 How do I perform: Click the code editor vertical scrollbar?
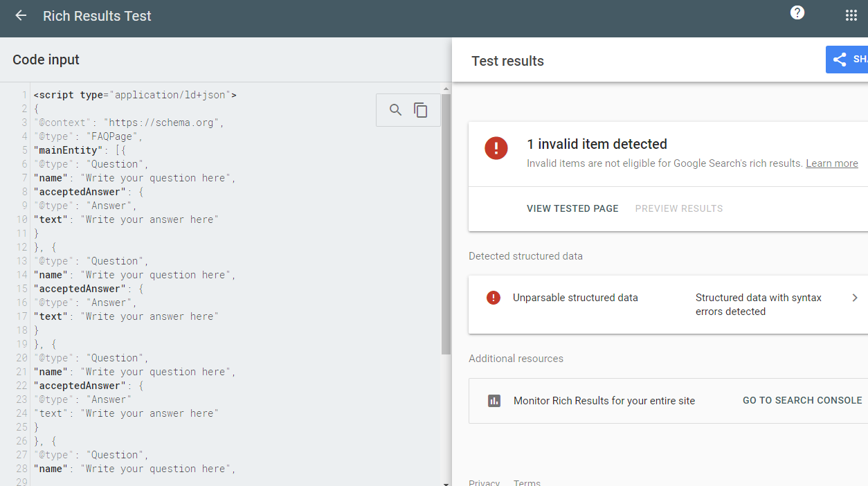point(446,222)
